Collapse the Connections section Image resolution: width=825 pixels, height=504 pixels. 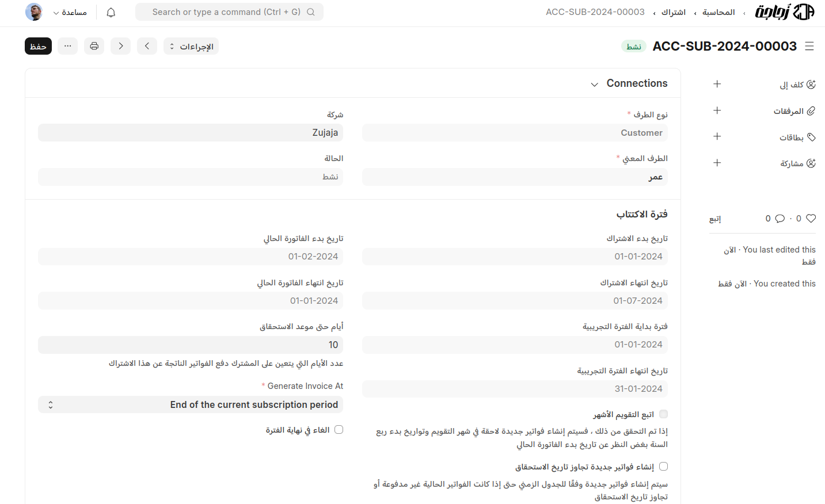594,85
